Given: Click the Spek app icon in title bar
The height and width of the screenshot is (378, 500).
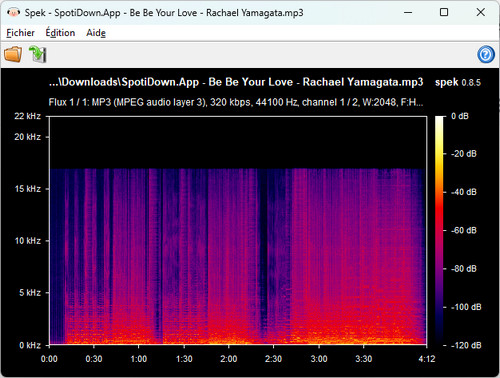Looking at the screenshot, I should (x=13, y=13).
